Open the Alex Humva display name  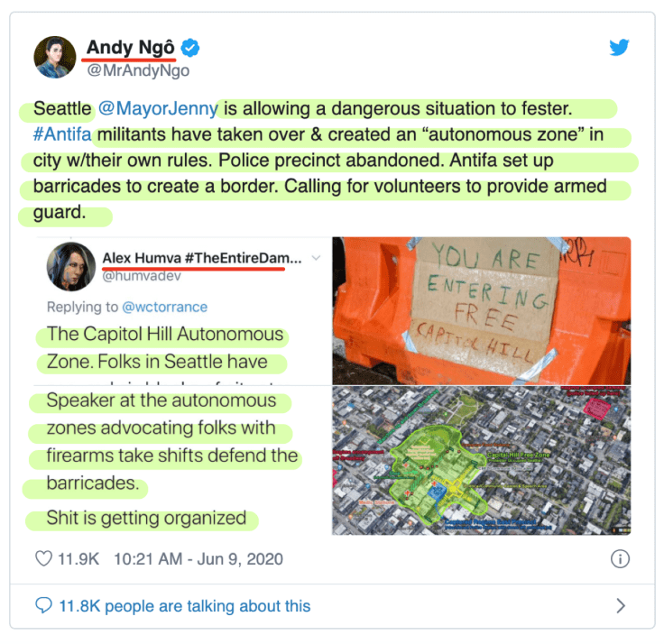pos(202,258)
